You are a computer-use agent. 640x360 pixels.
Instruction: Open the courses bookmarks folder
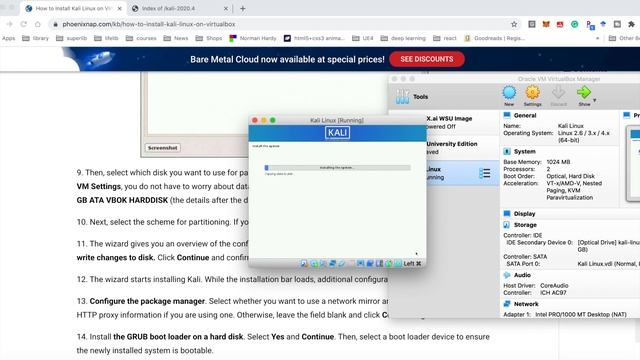pos(141,38)
